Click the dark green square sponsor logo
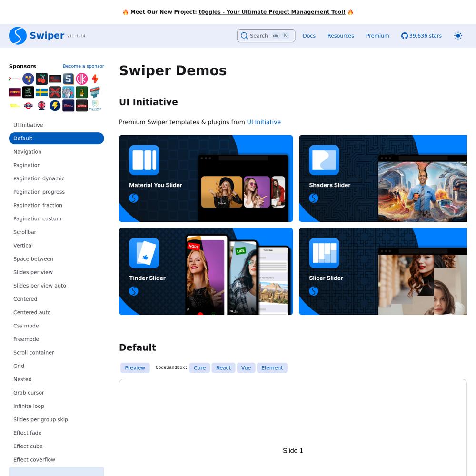476x476 pixels. pyautogui.click(x=82, y=92)
